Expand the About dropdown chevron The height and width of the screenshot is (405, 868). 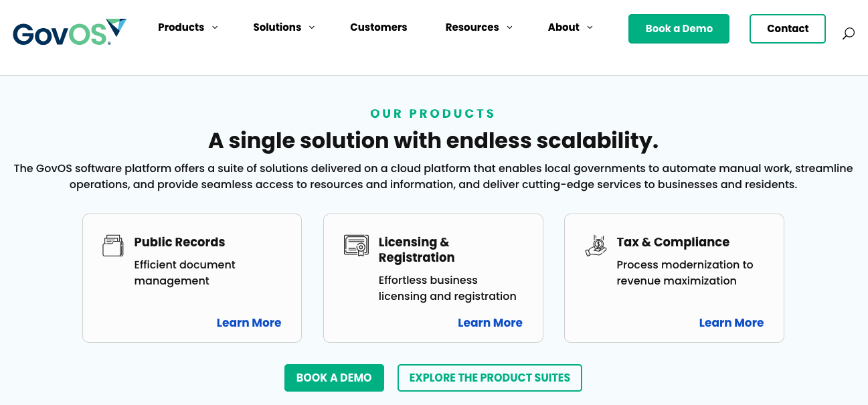pos(590,27)
